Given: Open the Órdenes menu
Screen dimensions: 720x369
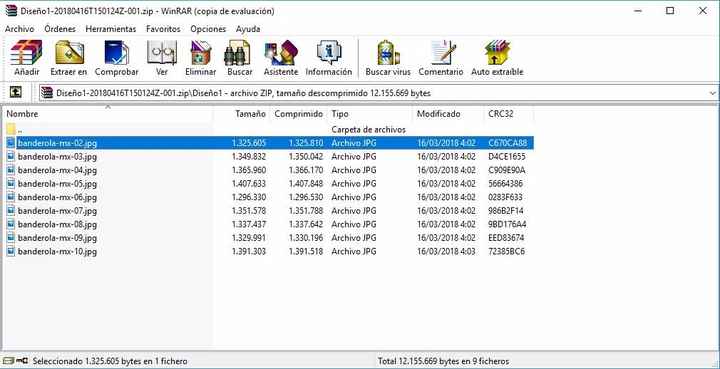Looking at the screenshot, I should (x=60, y=29).
